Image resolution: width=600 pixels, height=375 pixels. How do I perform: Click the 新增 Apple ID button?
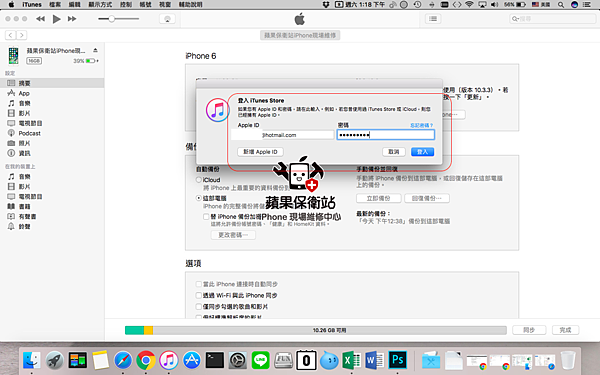coord(260,152)
